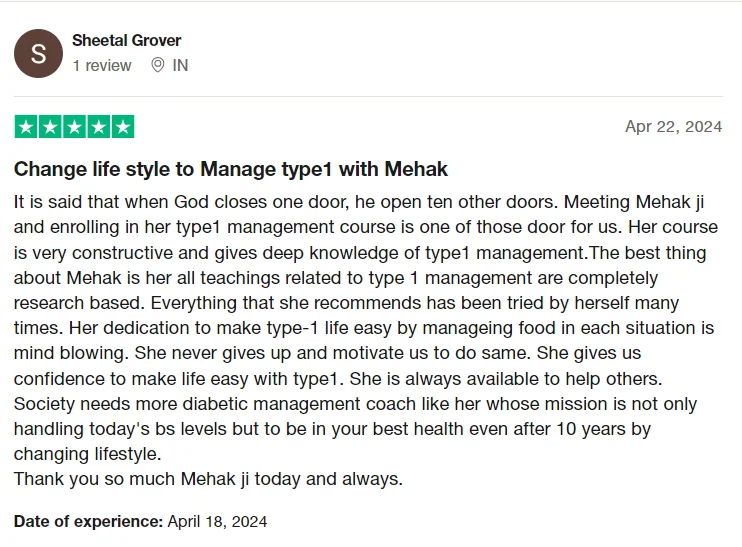This screenshot has height=547, width=742.
Task: Open the review title 'Change life style to Manage type1'
Action: pos(231,169)
